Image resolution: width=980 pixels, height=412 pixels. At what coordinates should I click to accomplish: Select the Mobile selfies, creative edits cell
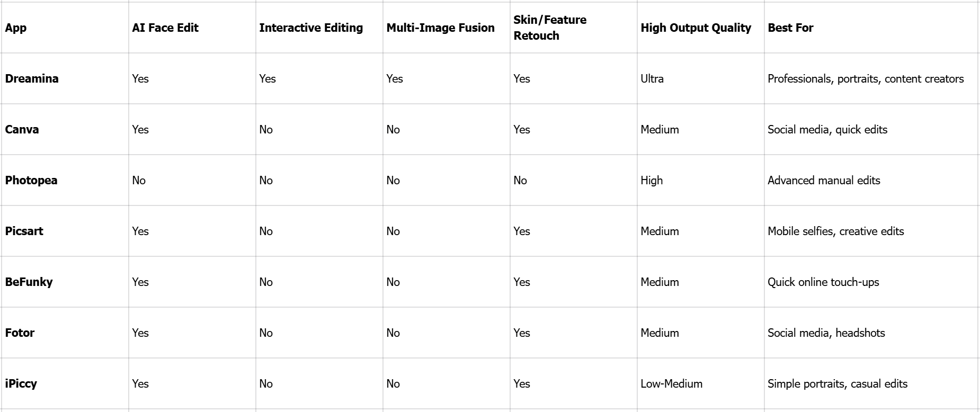click(x=835, y=231)
